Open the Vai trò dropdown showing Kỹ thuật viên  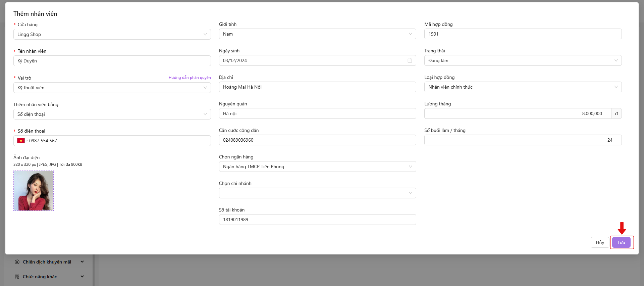[112, 88]
